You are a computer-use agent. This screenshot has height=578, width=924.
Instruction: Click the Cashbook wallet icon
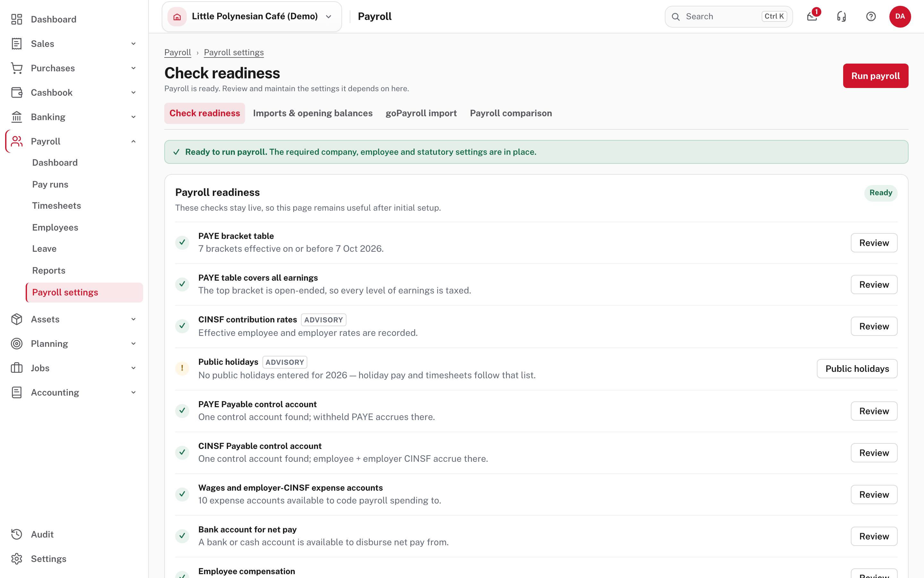tap(16, 92)
